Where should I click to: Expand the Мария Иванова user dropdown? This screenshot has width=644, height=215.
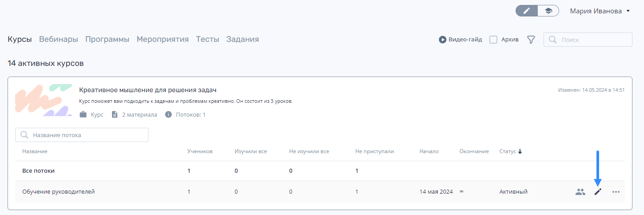pyautogui.click(x=600, y=11)
